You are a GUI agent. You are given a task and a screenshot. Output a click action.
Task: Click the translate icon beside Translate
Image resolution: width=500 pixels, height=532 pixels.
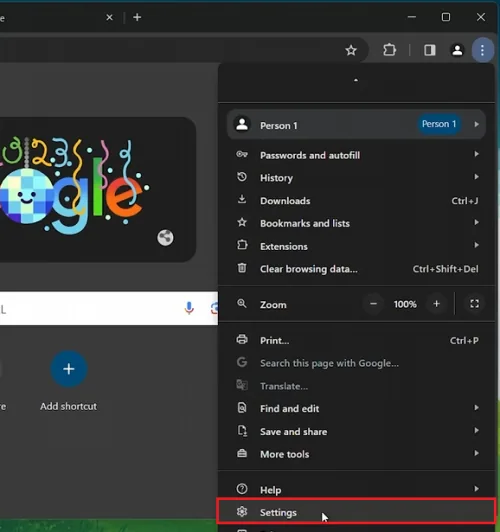tap(242, 385)
